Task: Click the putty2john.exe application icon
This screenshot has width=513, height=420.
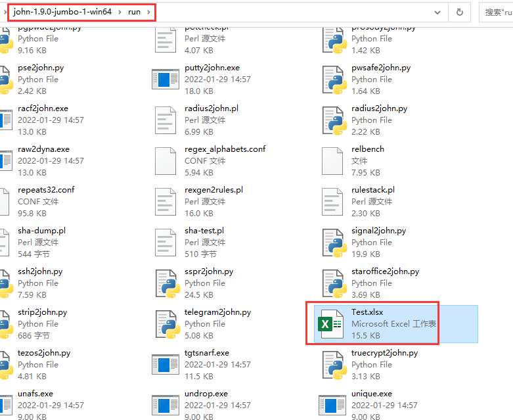Action: tap(166, 80)
